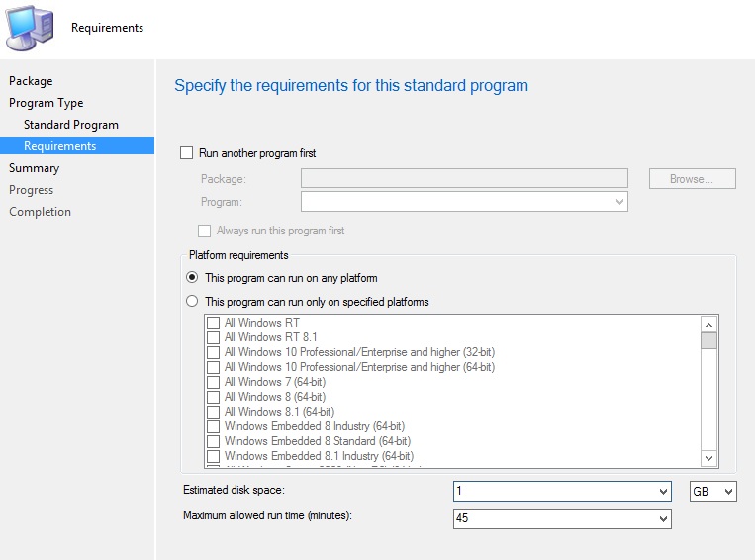
Task: Expand the Estimated disk space value dropdown
Action: [662, 492]
